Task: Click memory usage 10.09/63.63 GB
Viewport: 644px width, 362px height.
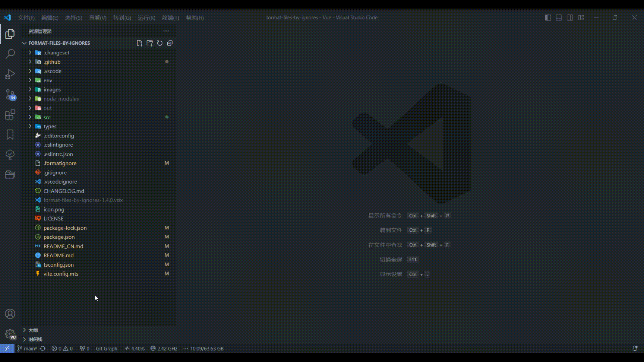Action: 203,349
